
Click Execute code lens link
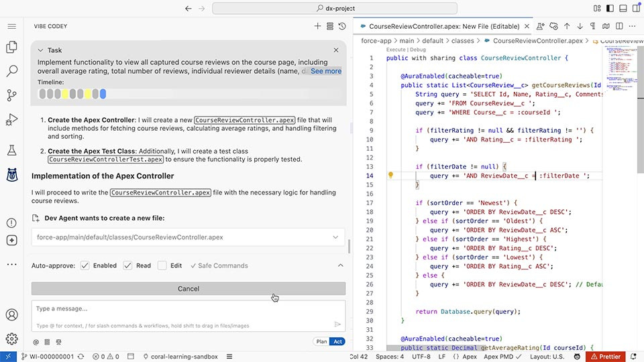click(x=396, y=50)
